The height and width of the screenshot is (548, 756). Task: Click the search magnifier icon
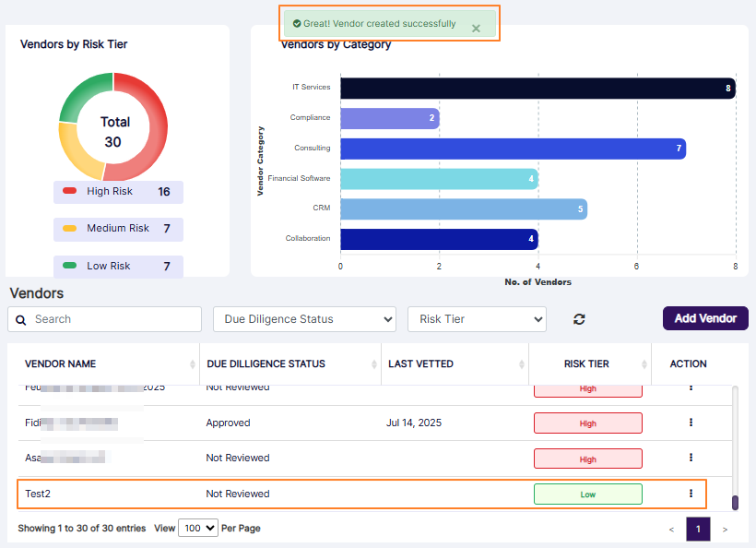pos(22,318)
